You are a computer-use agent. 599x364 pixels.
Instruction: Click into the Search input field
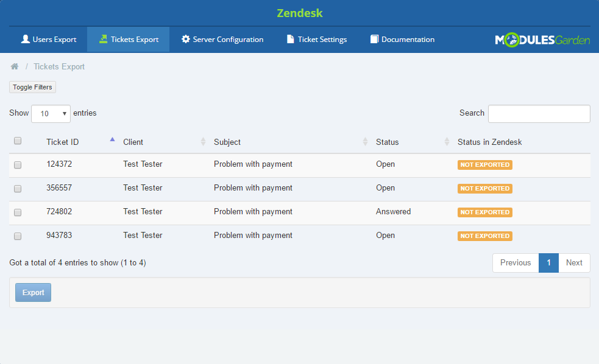(x=539, y=114)
